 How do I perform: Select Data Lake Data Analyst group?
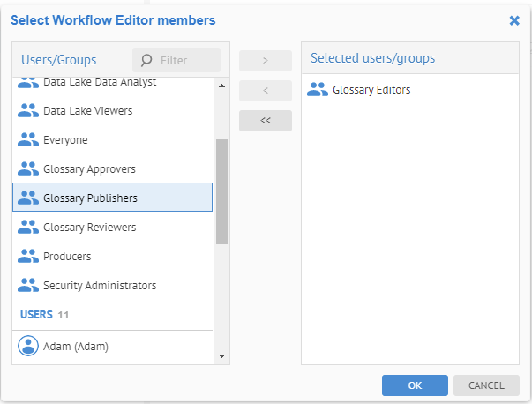pos(99,83)
